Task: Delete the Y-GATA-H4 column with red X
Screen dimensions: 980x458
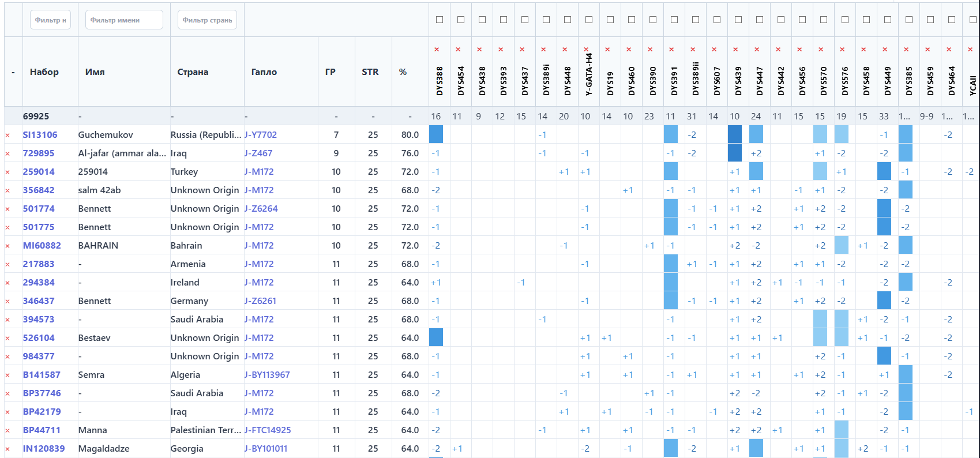Action: (586, 50)
